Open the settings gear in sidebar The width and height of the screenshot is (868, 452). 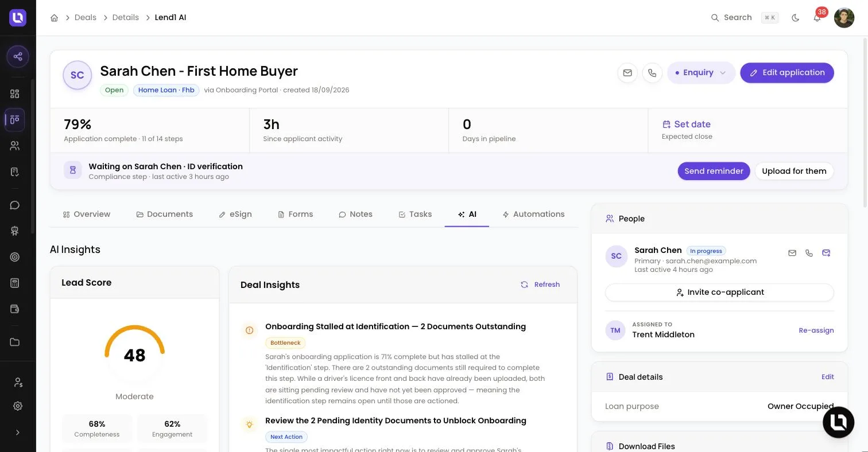[x=18, y=406]
